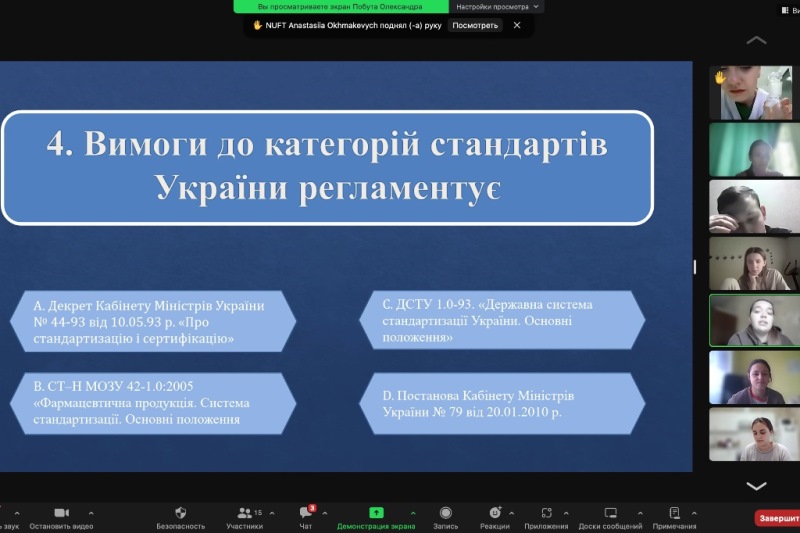This screenshot has width=800, height=533.
Task: Open the Notes icon
Action: click(x=674, y=513)
